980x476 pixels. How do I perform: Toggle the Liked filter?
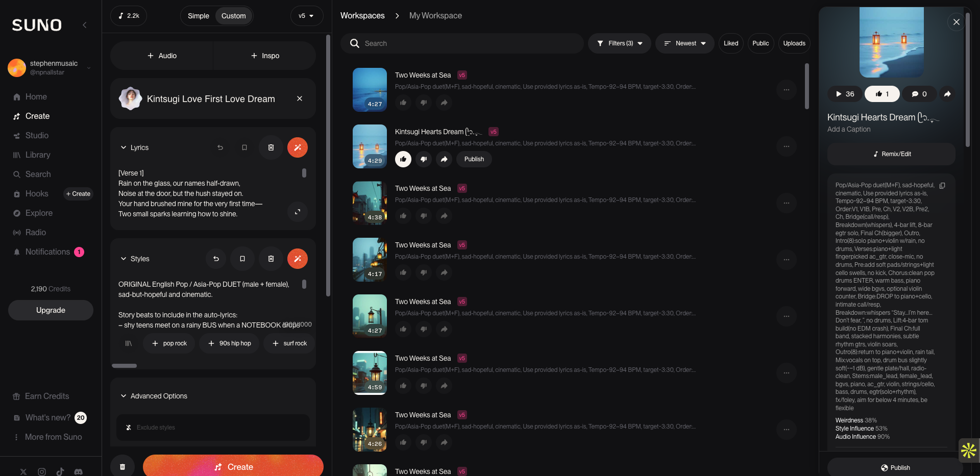click(731, 43)
